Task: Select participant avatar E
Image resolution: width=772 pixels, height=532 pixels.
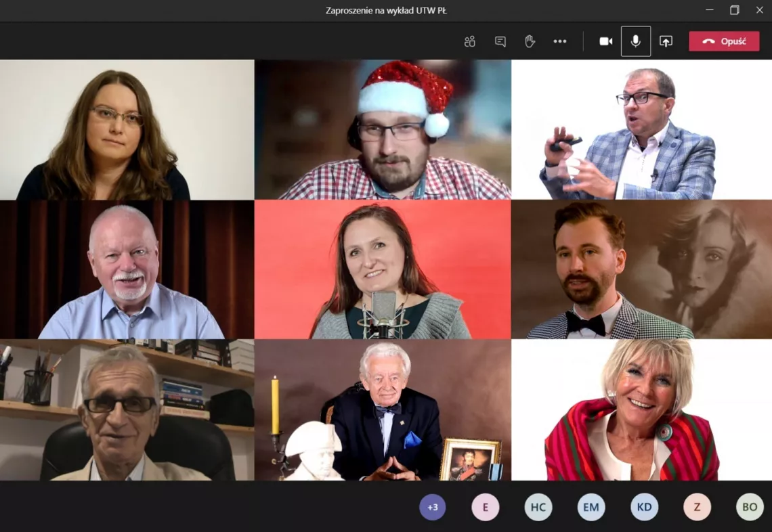Action: [485, 507]
